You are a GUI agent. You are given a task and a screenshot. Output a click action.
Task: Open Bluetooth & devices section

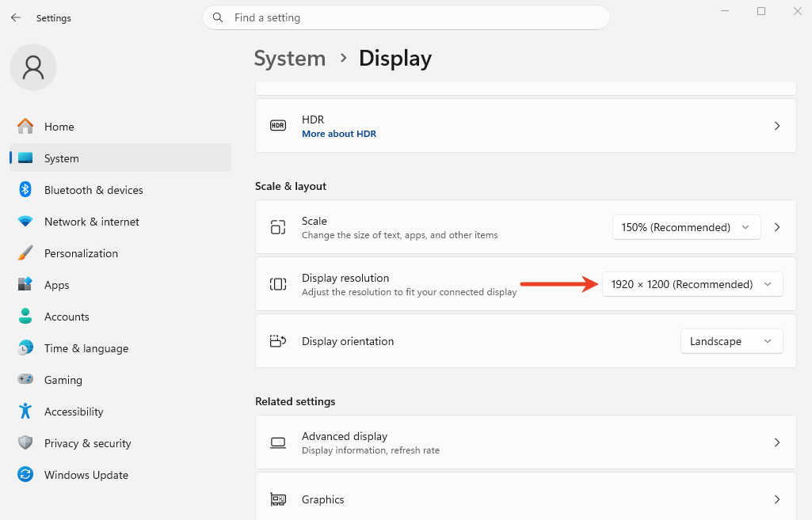[120, 190]
